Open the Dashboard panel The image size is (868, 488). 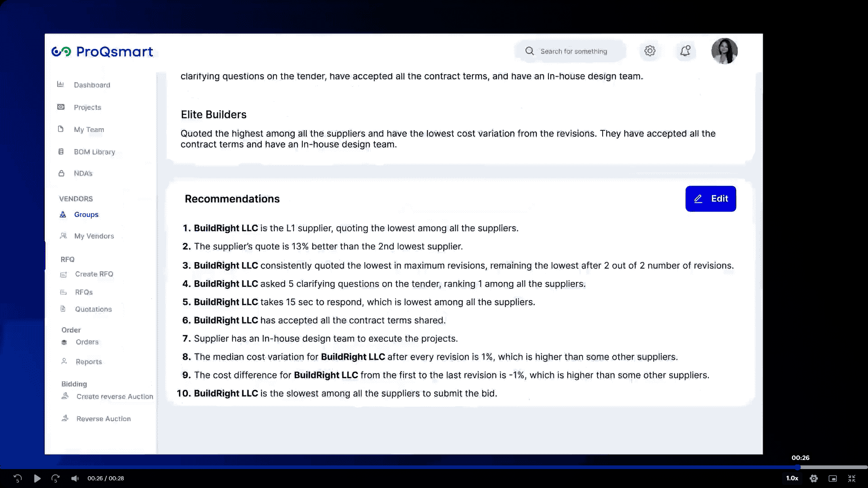coord(92,85)
